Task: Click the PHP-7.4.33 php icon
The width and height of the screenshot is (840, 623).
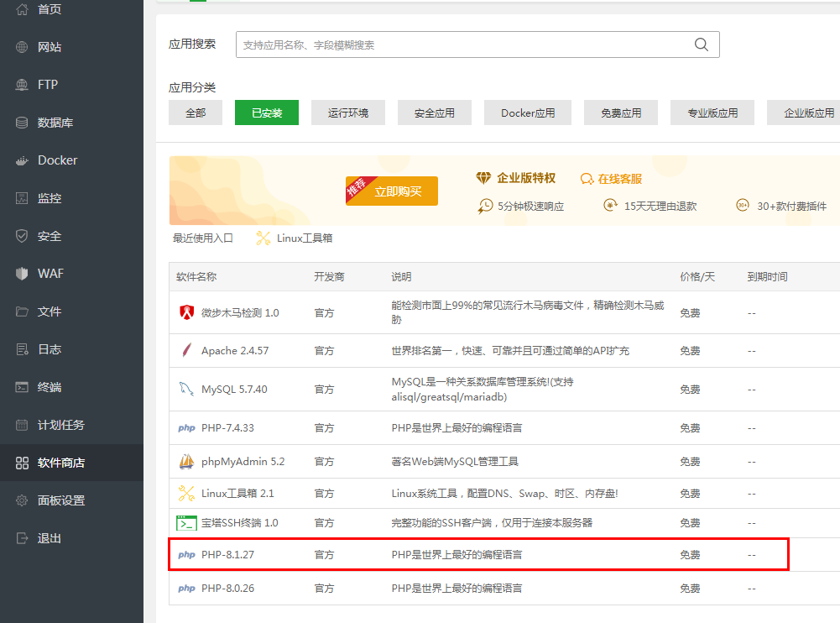Action: pyautogui.click(x=186, y=428)
